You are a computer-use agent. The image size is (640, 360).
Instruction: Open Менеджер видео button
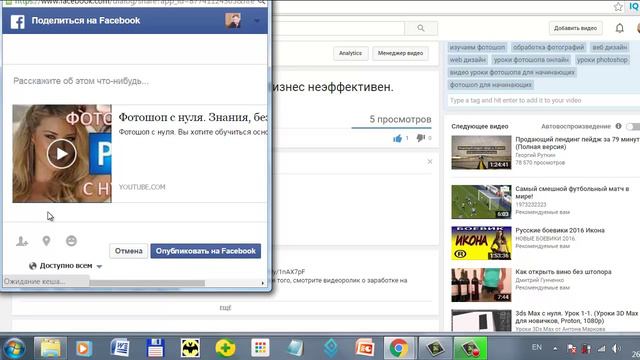(400, 53)
